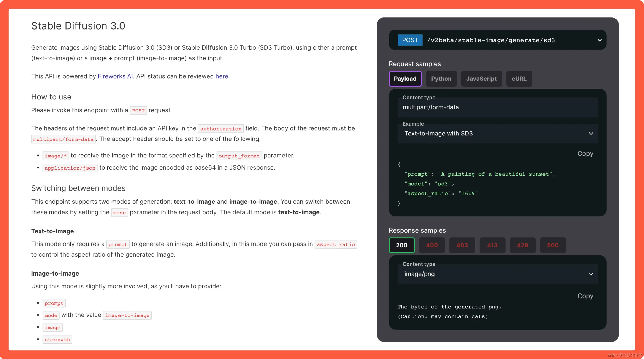
Task: Follow the API status 'here' link
Action: coord(222,76)
